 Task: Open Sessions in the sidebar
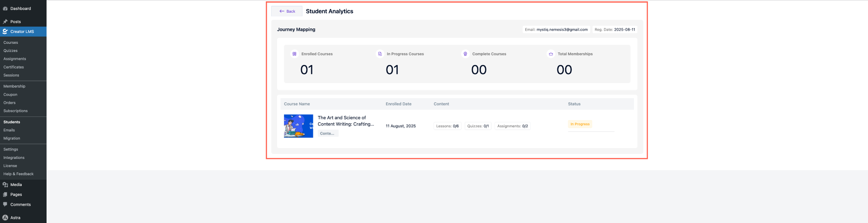[x=11, y=75]
